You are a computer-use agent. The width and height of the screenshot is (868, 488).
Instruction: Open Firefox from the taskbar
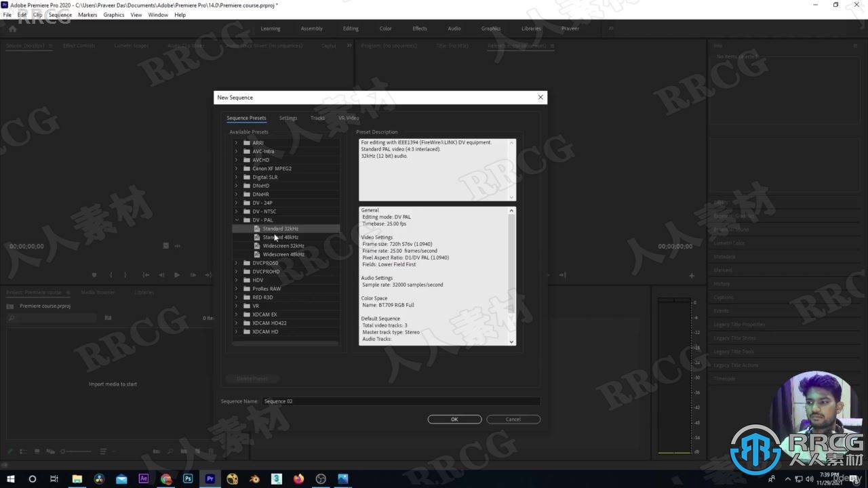(298, 479)
